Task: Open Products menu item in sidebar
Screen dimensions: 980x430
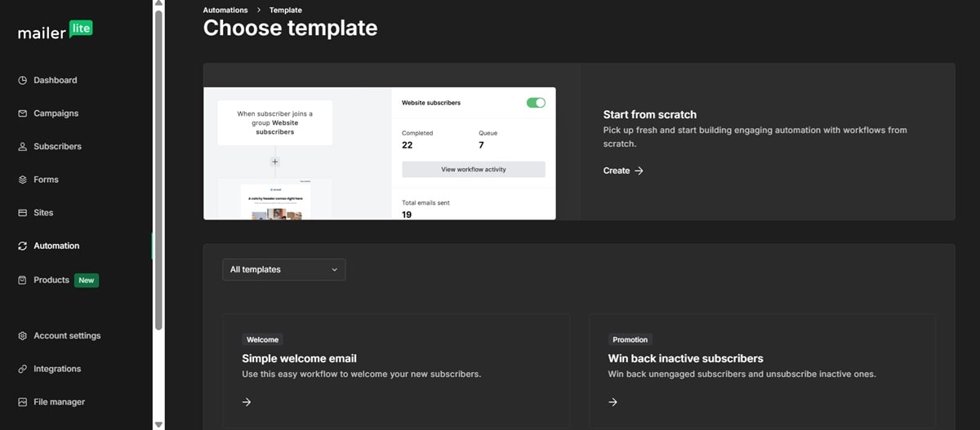Action: click(51, 280)
